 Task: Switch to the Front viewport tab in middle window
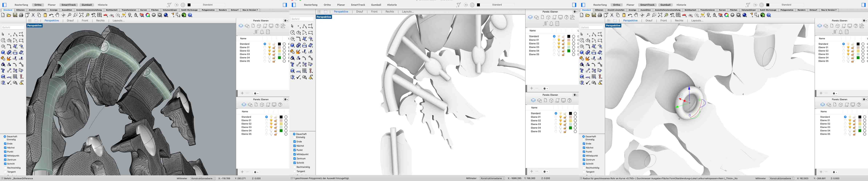(374, 12)
